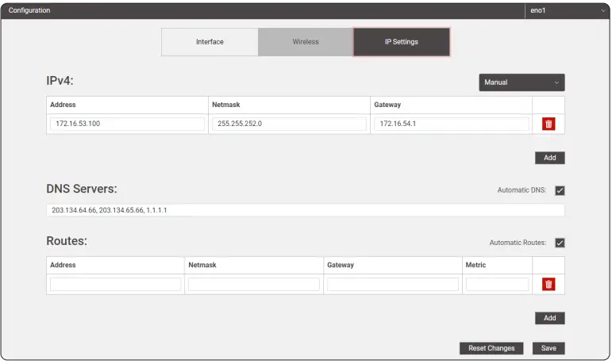
Task: Click the IPv4 heading
Action: [60, 81]
